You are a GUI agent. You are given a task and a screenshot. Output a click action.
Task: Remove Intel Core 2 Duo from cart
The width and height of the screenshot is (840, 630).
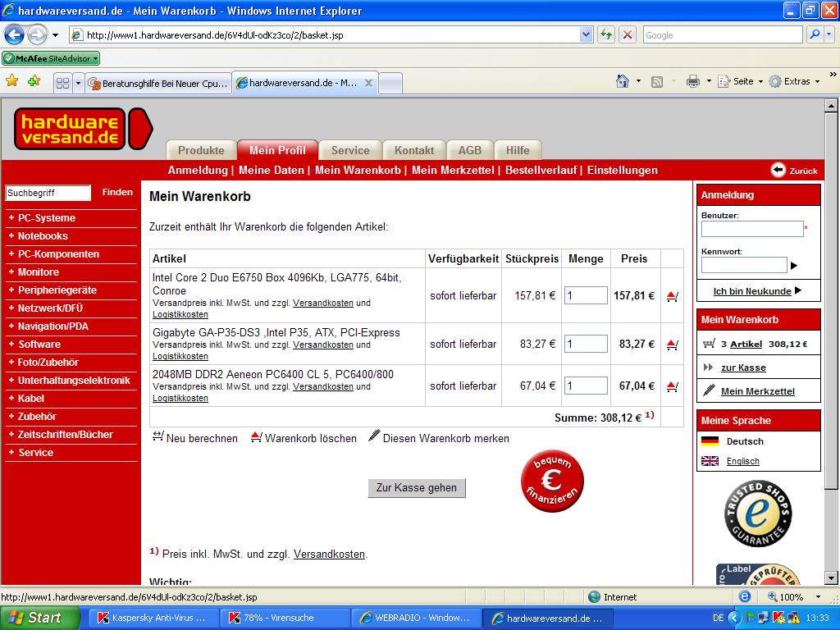[x=673, y=295]
